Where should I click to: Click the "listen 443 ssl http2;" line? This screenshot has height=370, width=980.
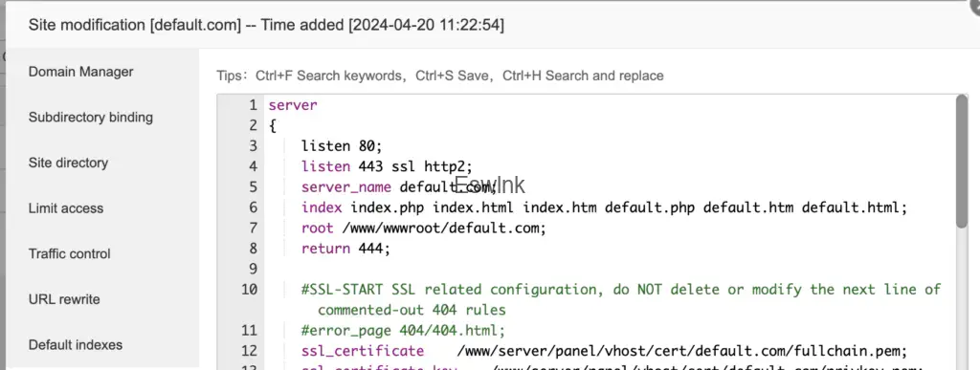[x=387, y=166]
